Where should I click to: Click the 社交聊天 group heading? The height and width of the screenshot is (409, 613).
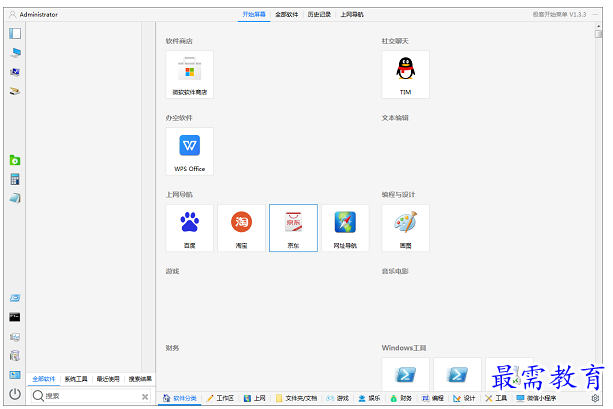coord(395,41)
